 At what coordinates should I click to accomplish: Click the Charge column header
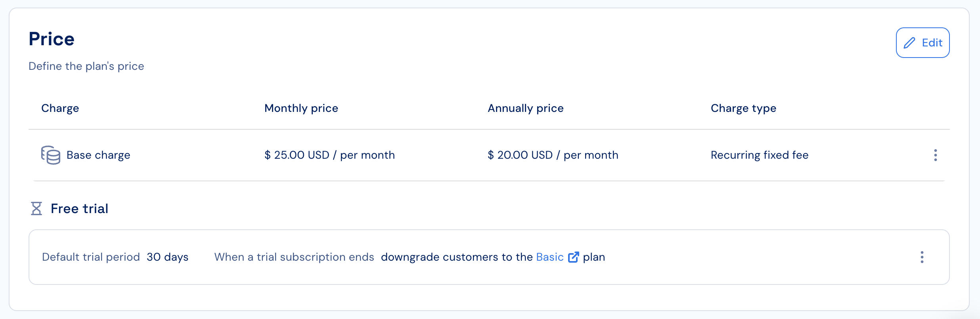point(60,108)
